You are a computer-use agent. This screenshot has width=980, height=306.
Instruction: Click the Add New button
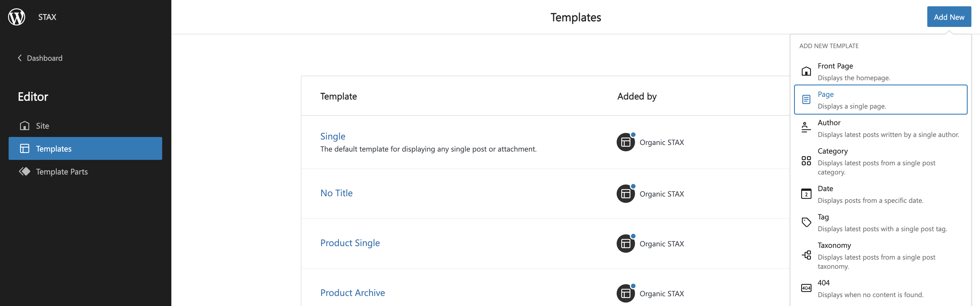click(949, 17)
